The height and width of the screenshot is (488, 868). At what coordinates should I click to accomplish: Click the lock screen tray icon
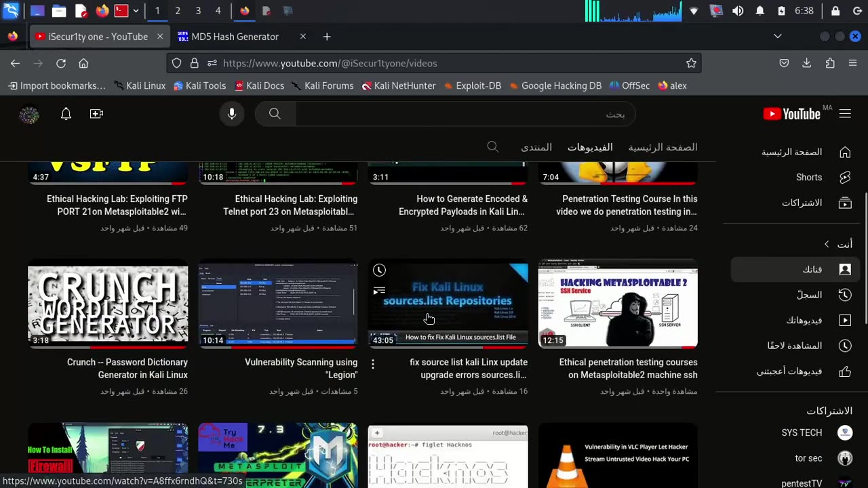click(835, 11)
